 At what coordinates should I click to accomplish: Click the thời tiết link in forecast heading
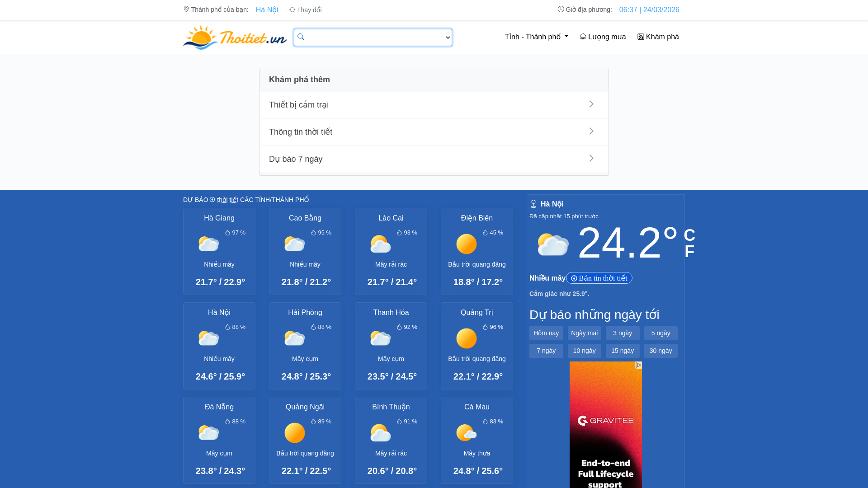point(227,200)
